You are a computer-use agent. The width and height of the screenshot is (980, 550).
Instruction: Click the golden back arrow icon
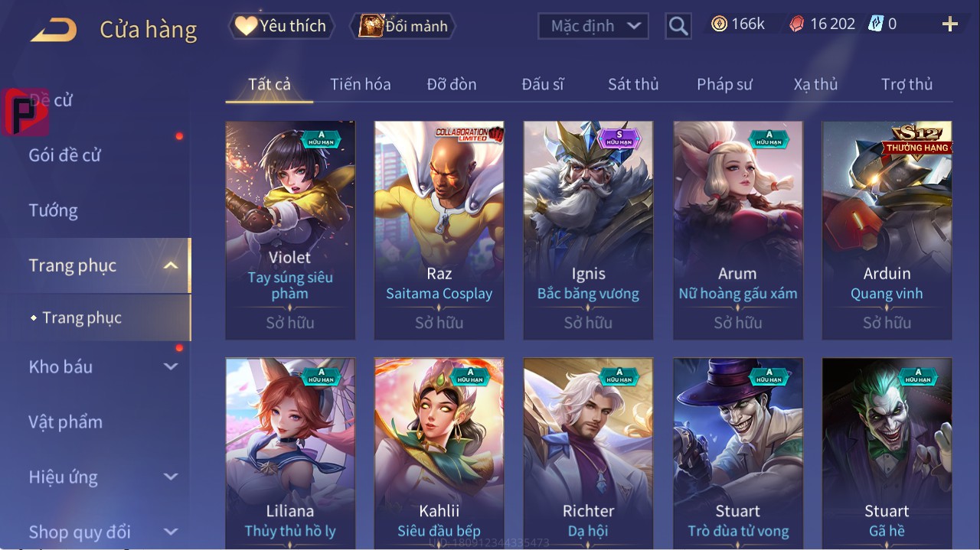click(x=54, y=31)
